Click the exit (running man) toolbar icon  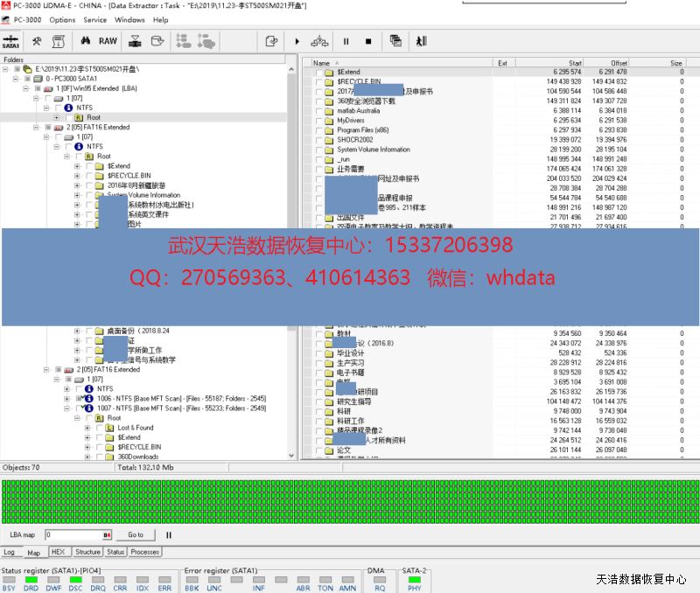tap(421, 41)
